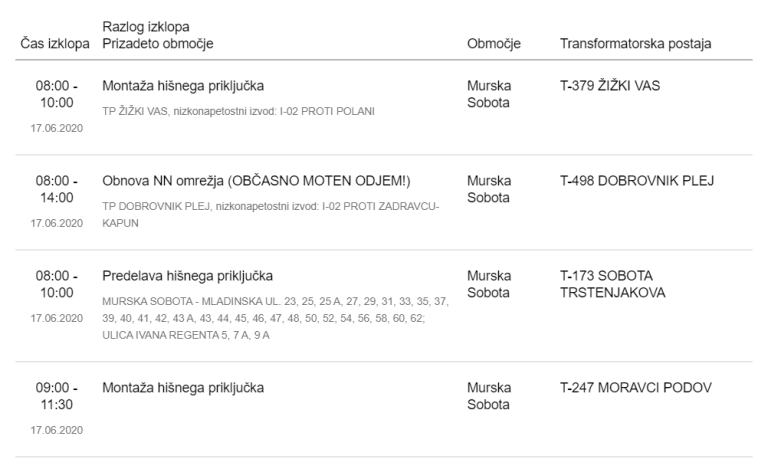Screen dimensions: 768x469
Task: Click 'TP ŽIŽKI VAS' affected area details
Action: [x=238, y=111]
